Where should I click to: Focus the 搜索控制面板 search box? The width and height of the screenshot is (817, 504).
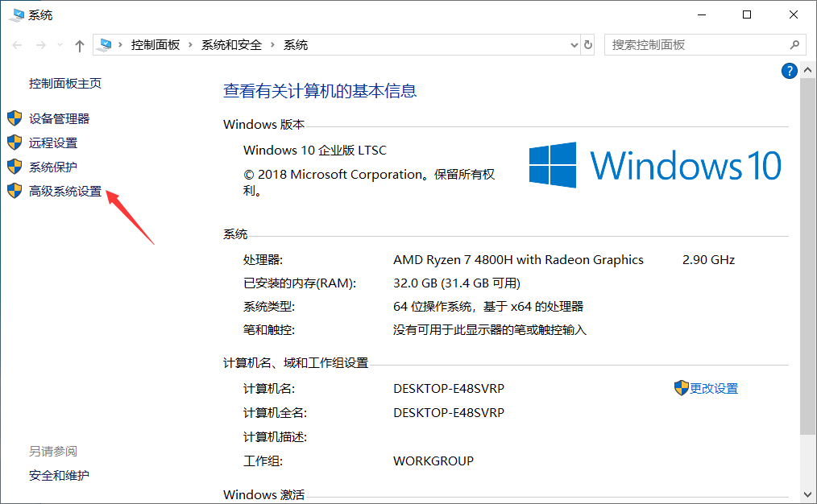[705, 45]
